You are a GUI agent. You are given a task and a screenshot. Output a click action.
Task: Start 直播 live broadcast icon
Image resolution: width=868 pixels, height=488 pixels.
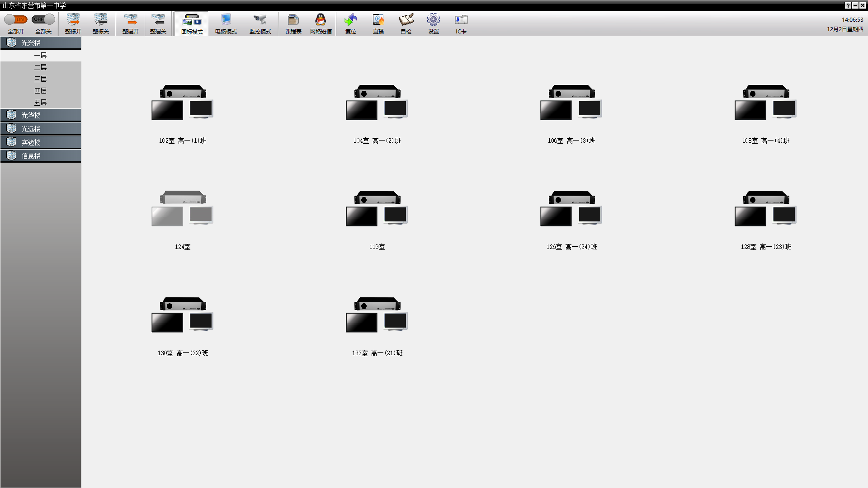pos(378,20)
